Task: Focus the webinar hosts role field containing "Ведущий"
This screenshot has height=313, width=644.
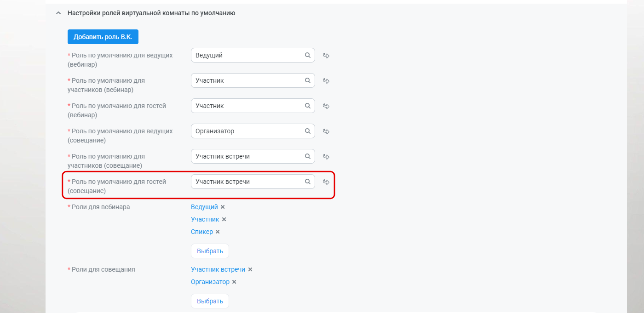Action: 253,55
